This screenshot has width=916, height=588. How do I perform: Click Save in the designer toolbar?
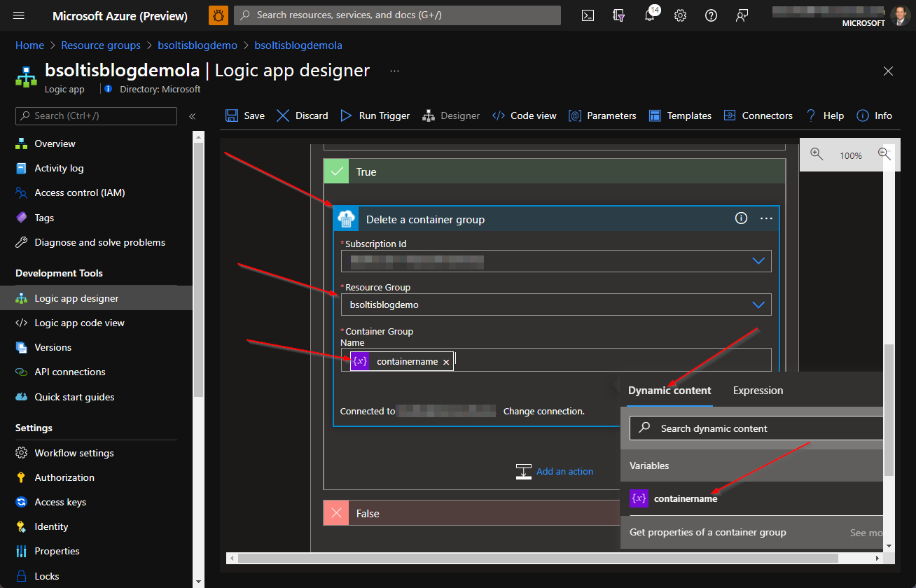tap(245, 115)
